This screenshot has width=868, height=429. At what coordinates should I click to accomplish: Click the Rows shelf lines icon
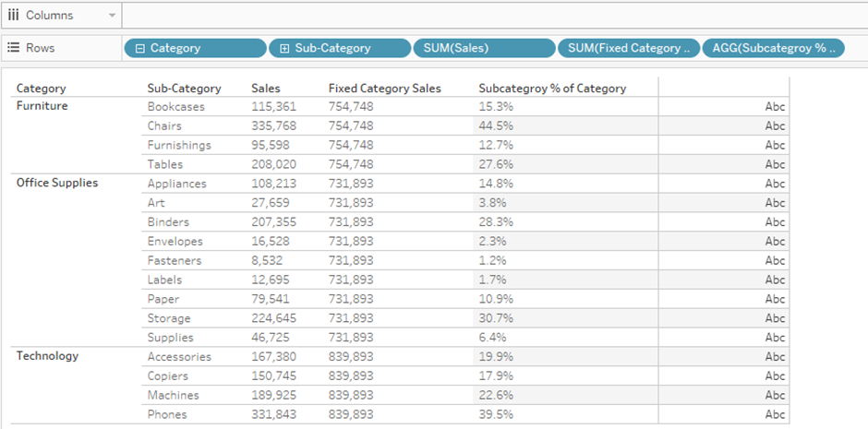coord(13,48)
